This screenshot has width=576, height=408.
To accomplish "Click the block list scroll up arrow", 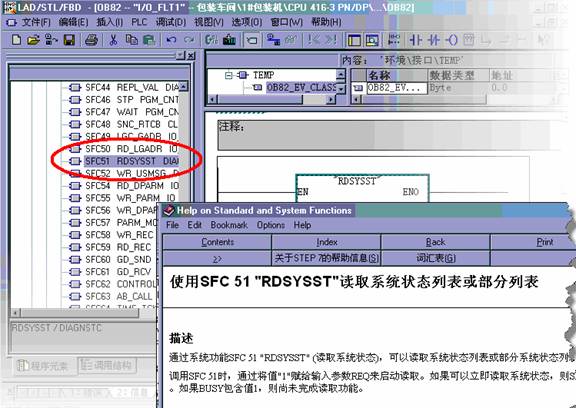I will [183, 87].
